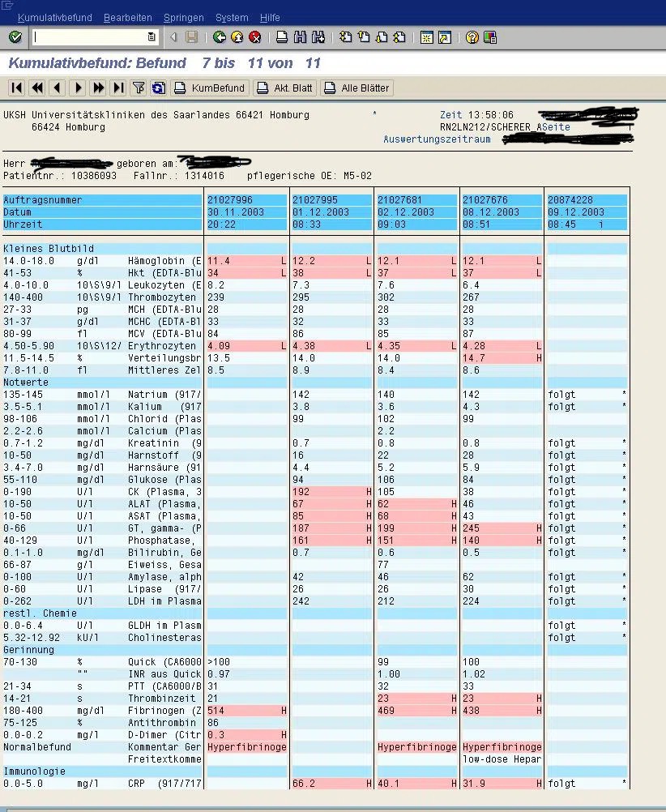Click the Patientnr. 10386093 text
Image resolution: width=666 pixels, height=812 pixels.
(x=60, y=176)
